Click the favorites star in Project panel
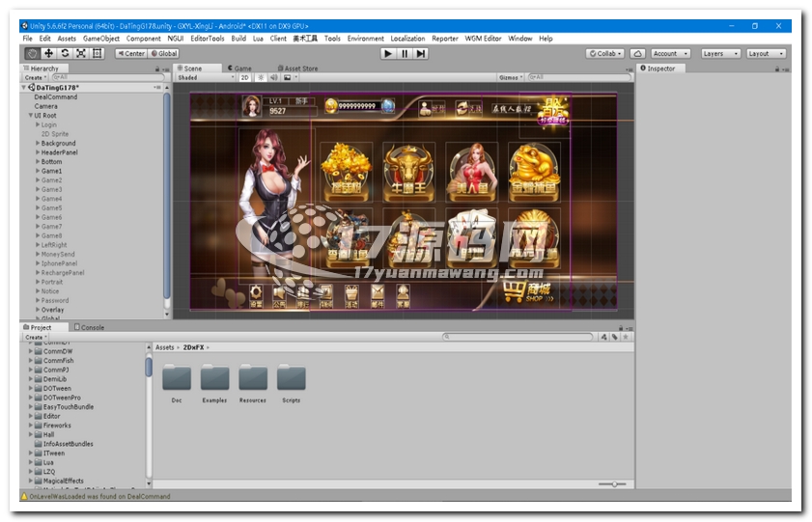The image size is (812, 522). [x=626, y=337]
